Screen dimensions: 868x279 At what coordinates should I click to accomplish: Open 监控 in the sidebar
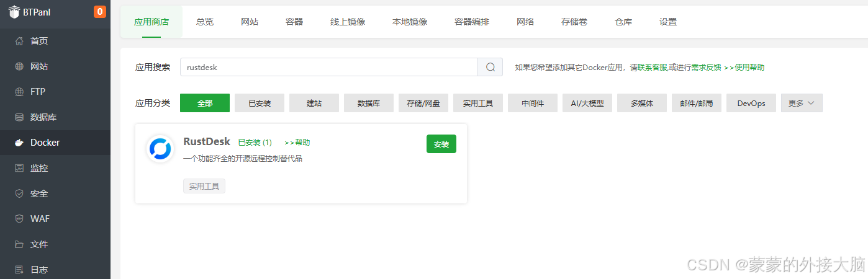point(55,168)
